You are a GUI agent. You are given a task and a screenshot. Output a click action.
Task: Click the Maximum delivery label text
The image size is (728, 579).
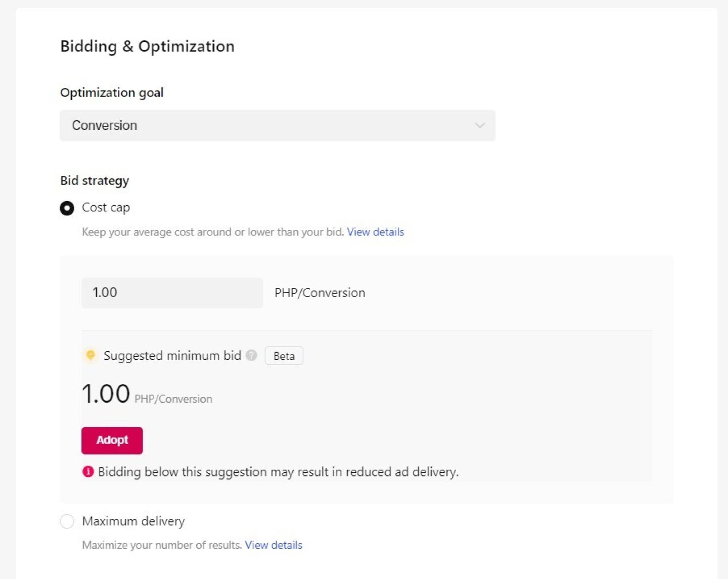tap(133, 521)
